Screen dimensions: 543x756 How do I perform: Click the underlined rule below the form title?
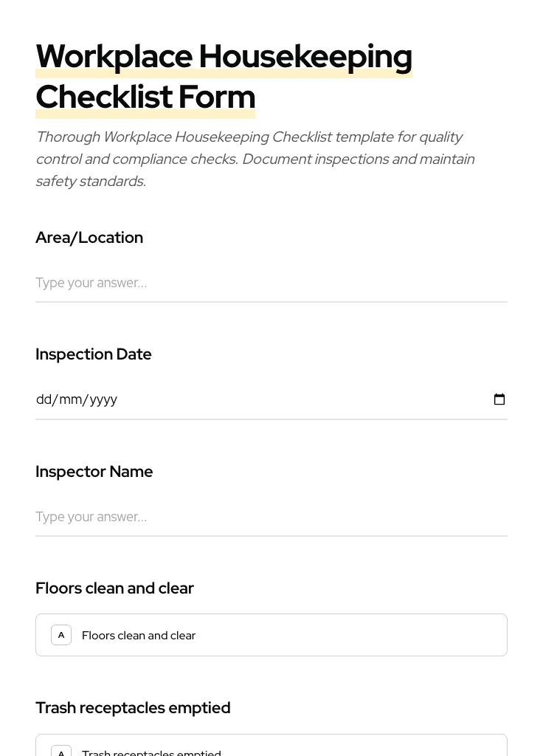(x=145, y=116)
